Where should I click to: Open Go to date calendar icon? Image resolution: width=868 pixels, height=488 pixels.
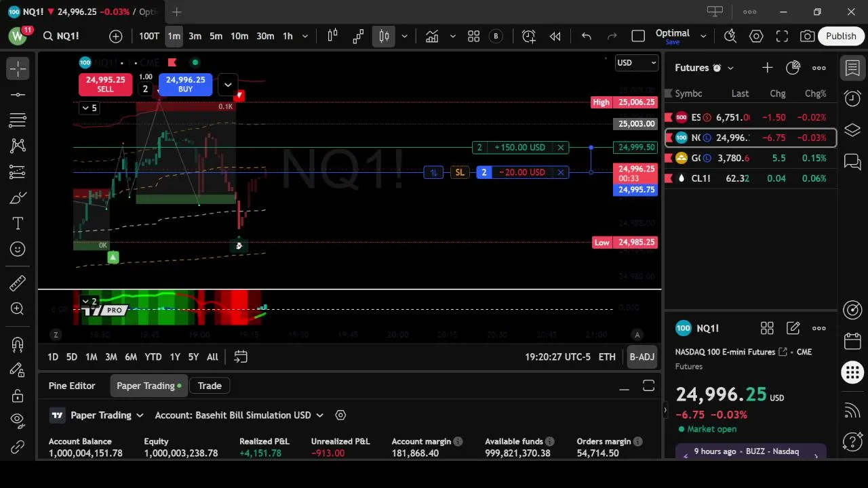point(240,357)
